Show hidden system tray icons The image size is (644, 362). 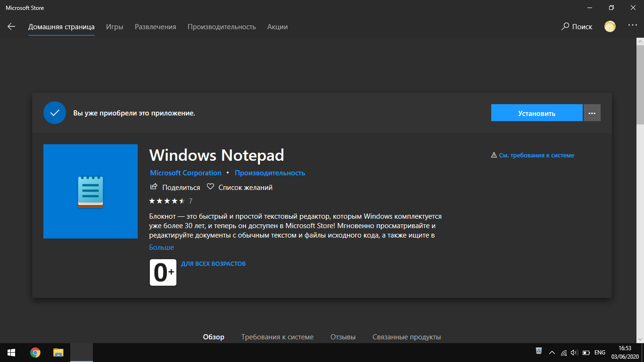(x=552, y=352)
